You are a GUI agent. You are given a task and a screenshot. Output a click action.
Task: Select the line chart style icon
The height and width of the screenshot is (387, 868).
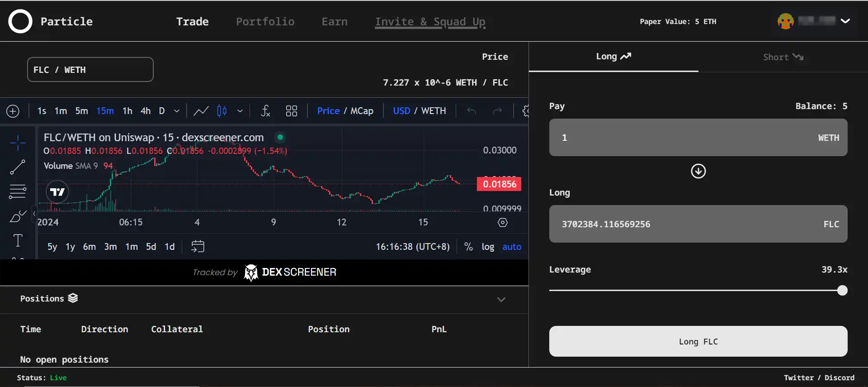pyautogui.click(x=201, y=111)
